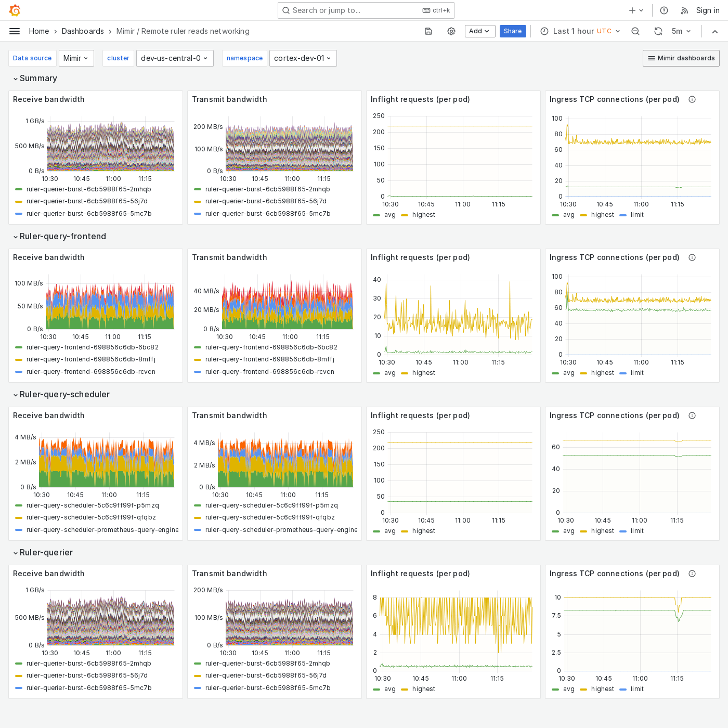Collapse the Ruler-querier row
This screenshot has height=728, width=728.
click(x=16, y=553)
